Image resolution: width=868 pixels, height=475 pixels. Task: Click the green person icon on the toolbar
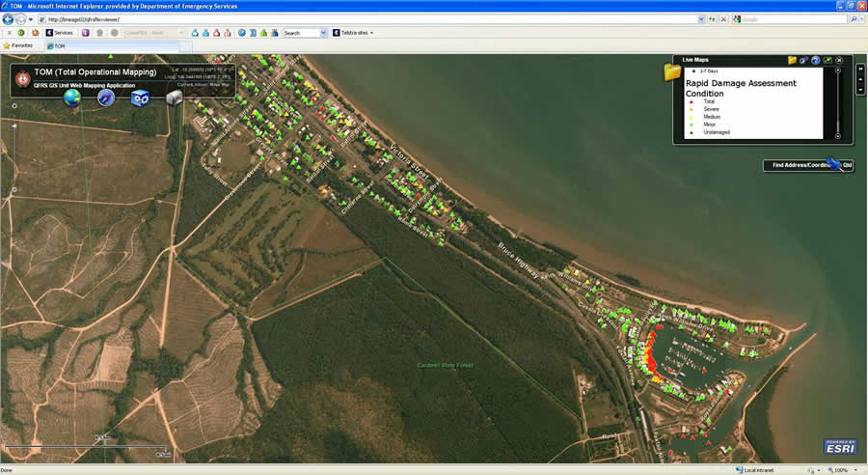click(x=263, y=33)
